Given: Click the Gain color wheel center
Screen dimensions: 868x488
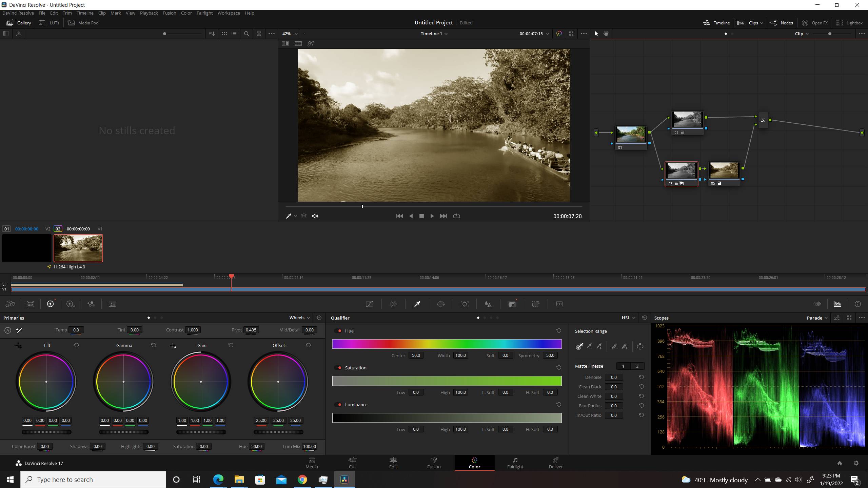Looking at the screenshot, I should tap(201, 382).
